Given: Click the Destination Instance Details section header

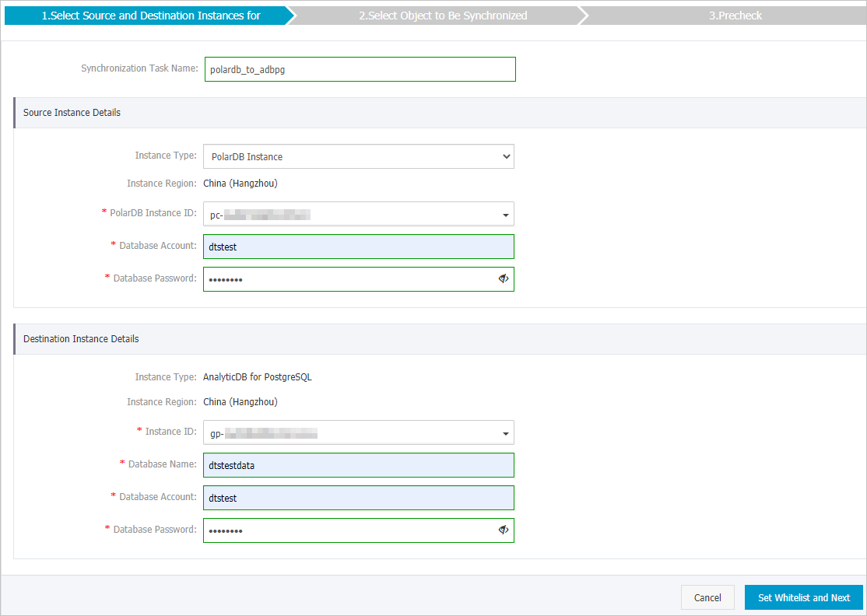Looking at the screenshot, I should tap(80, 338).
